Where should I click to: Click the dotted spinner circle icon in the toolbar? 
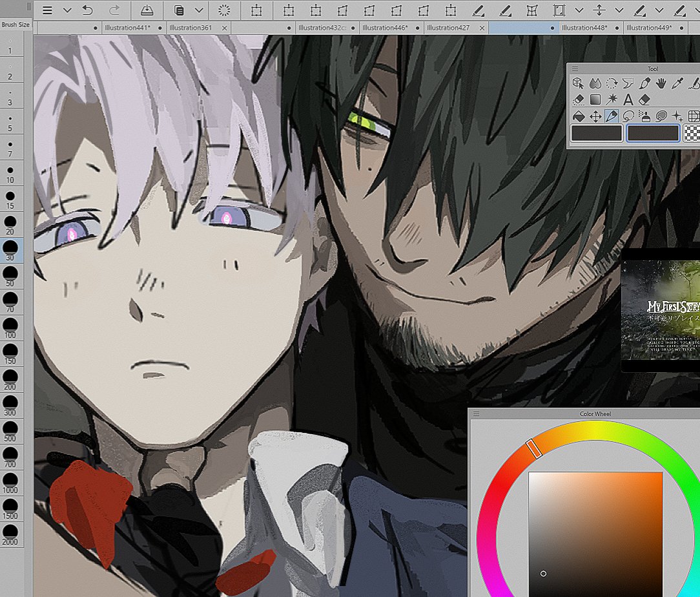(x=224, y=10)
